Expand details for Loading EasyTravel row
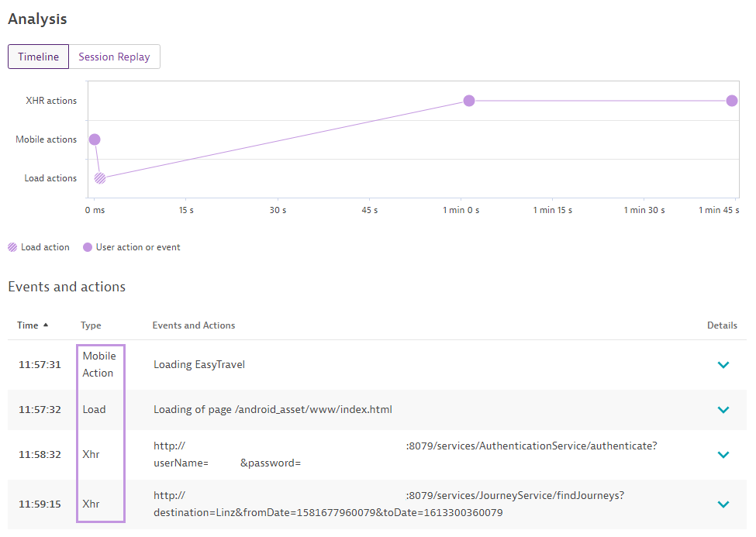The image size is (756, 537). [723, 365]
